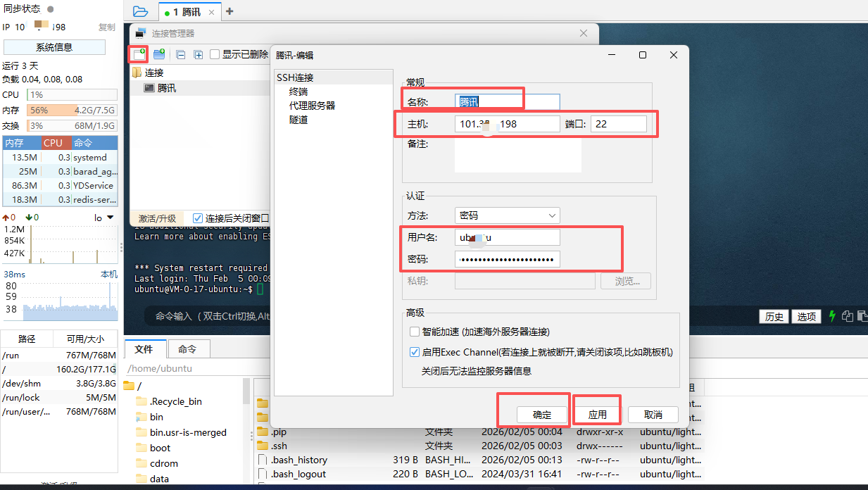Click the CPU column header in process table

click(56, 142)
